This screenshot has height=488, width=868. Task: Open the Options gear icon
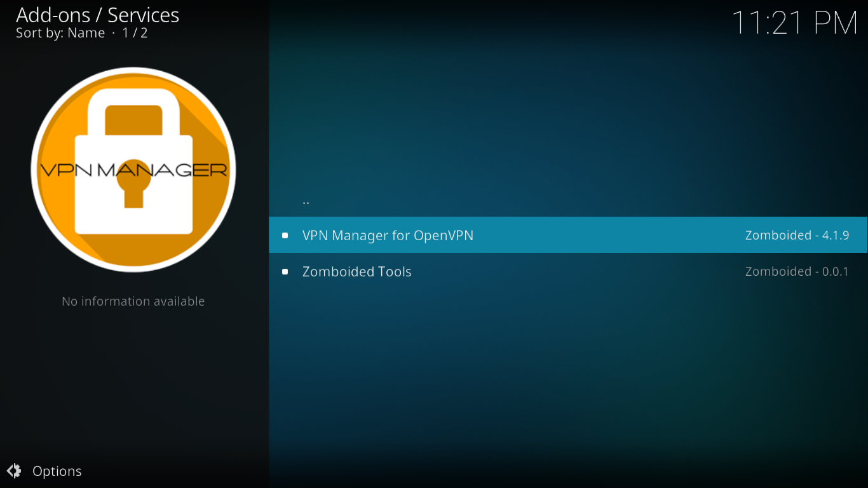[14, 471]
